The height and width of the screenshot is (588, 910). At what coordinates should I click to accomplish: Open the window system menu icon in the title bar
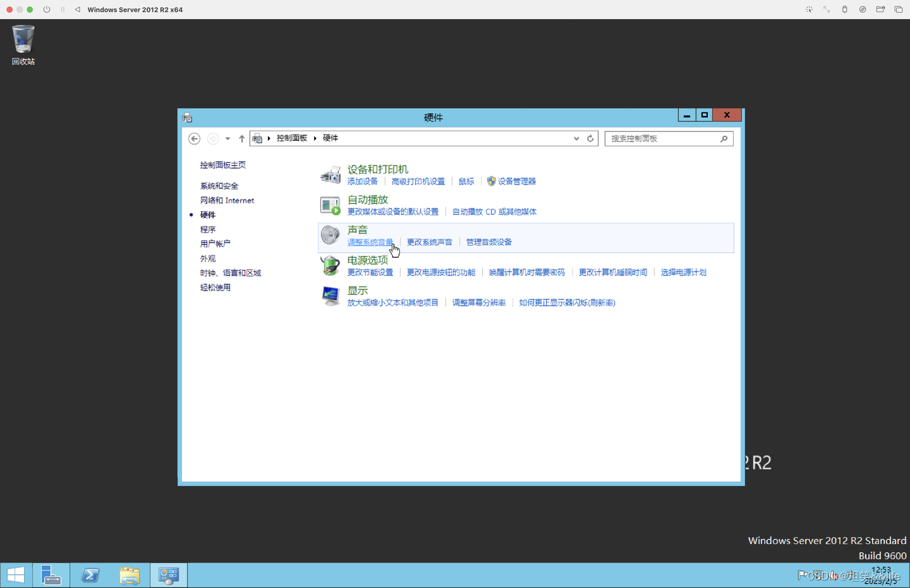[187, 117]
